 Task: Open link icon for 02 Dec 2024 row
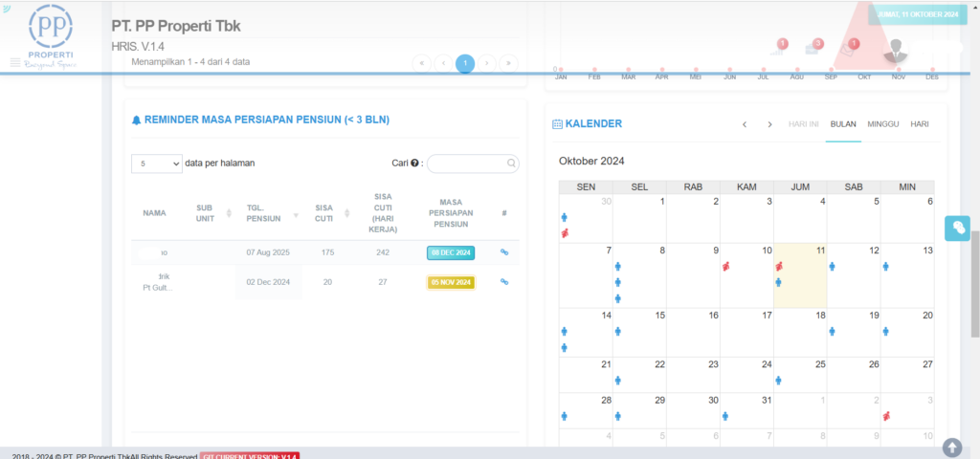tap(504, 282)
